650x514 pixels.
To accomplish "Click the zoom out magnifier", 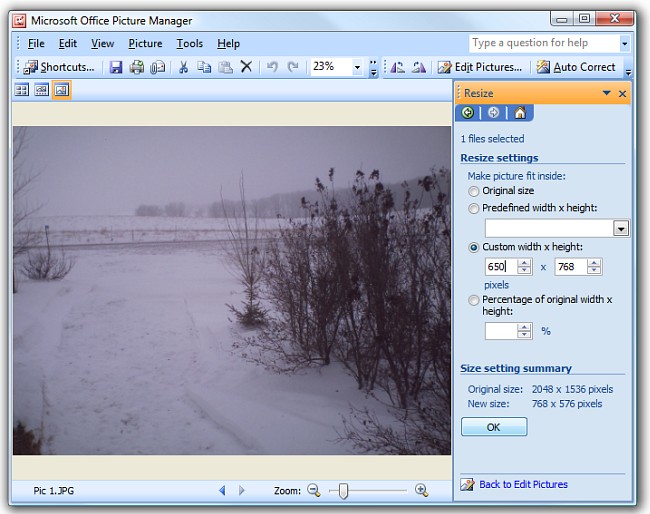I will pos(314,490).
